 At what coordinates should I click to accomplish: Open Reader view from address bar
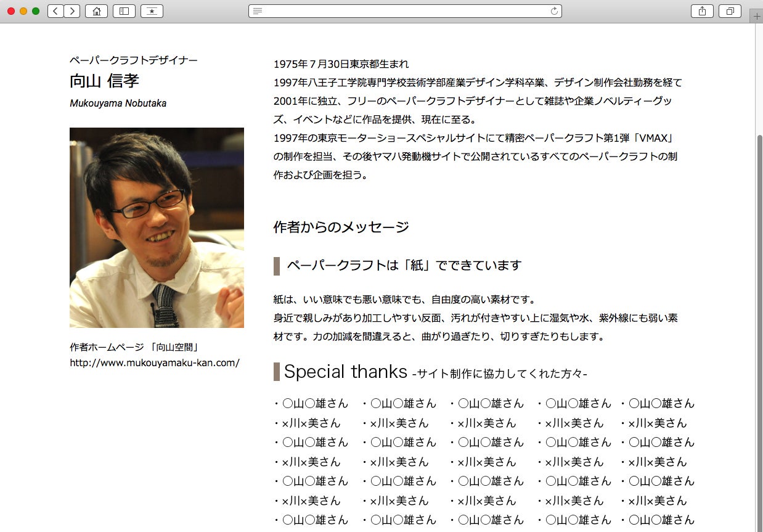(258, 11)
